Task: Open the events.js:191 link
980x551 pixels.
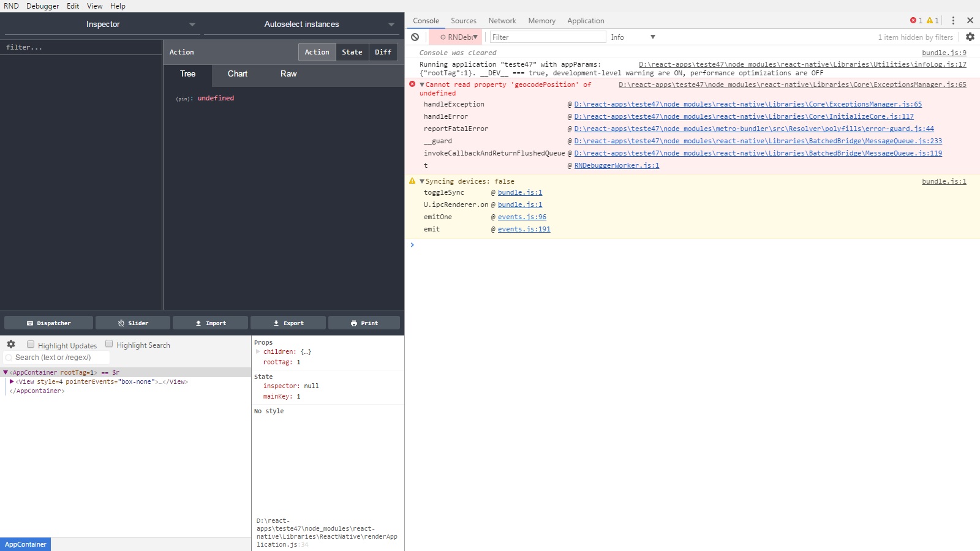Action: (524, 229)
